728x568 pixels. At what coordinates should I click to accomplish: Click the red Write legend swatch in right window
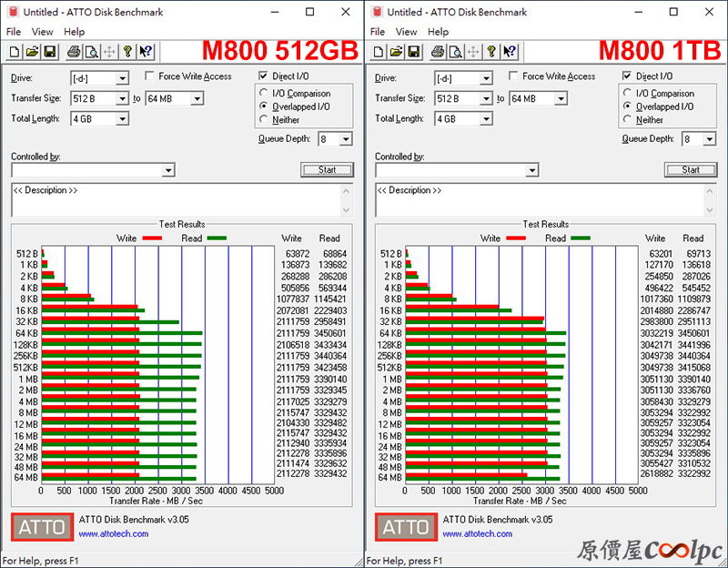coord(516,238)
